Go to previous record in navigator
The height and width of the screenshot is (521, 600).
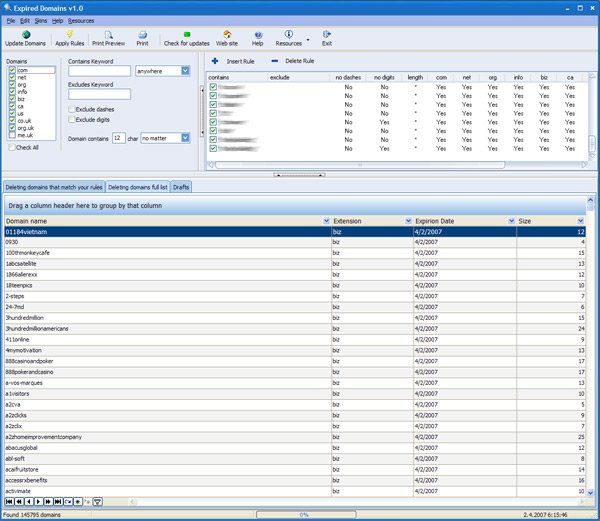(x=29, y=501)
